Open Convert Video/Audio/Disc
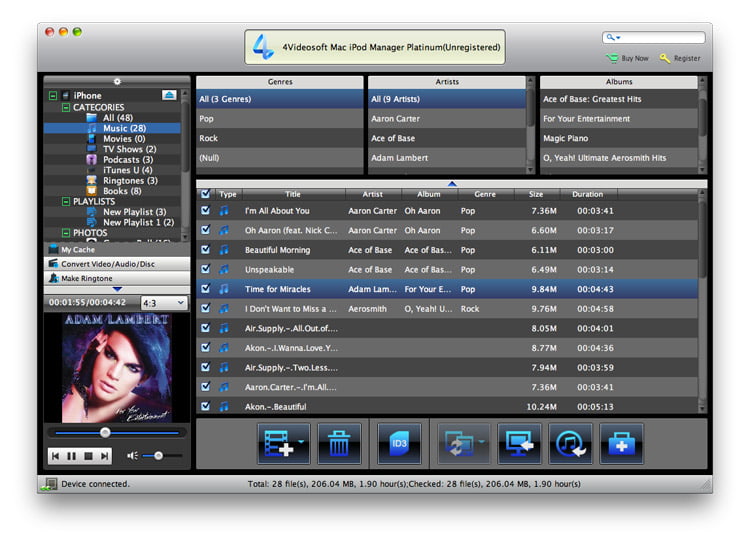This screenshot has height=545, width=750. pyautogui.click(x=117, y=264)
